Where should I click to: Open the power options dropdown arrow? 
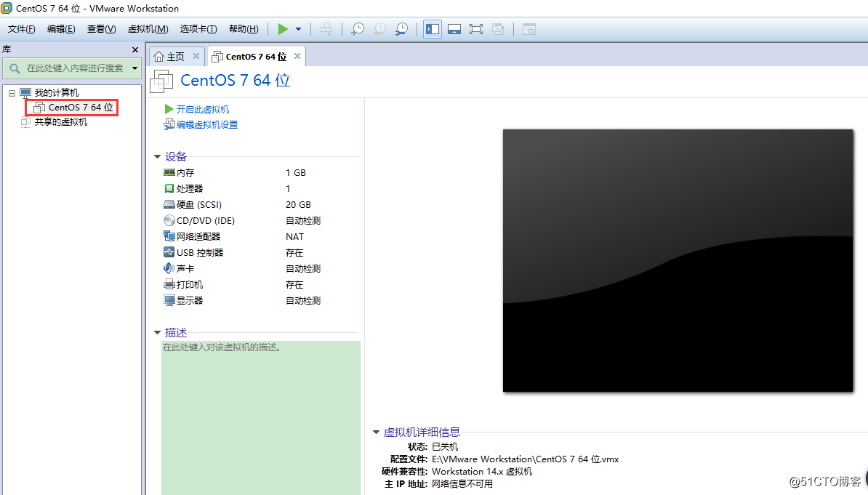coord(298,29)
